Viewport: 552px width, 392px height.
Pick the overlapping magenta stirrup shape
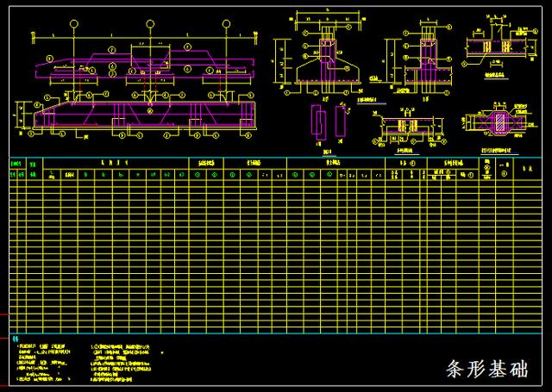click(x=318, y=122)
